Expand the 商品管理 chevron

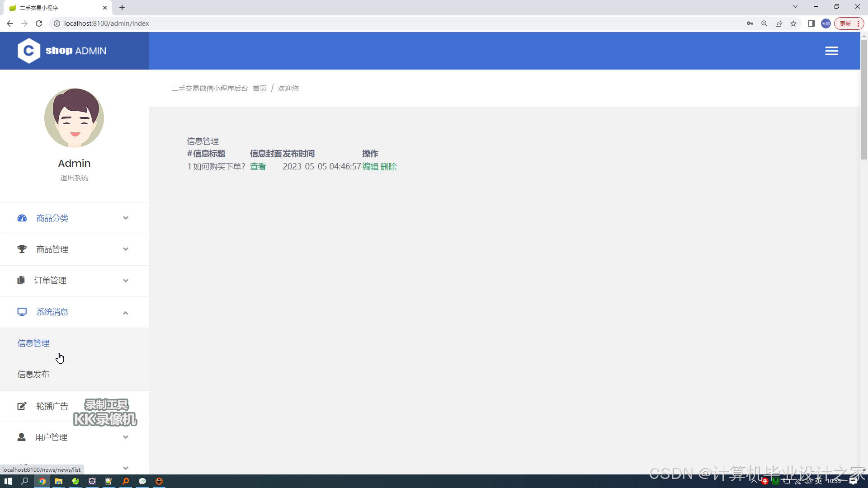pyautogui.click(x=126, y=249)
